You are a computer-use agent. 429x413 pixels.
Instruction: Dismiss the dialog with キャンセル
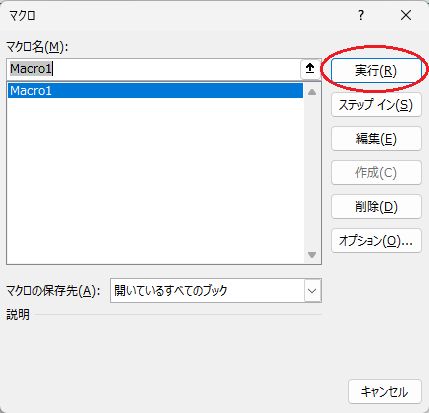(385, 392)
